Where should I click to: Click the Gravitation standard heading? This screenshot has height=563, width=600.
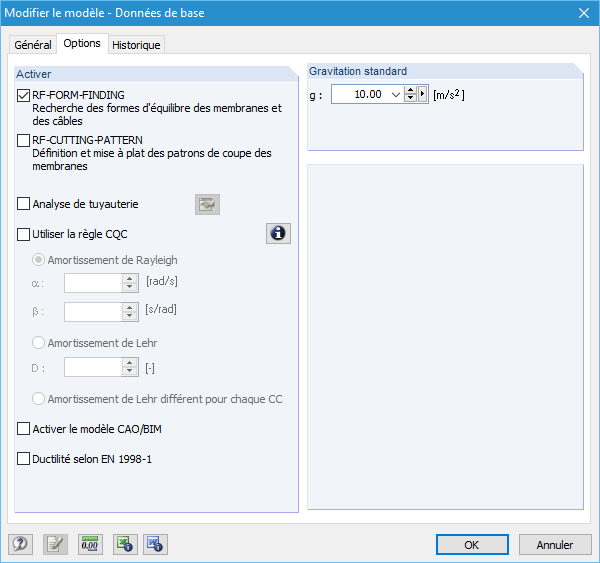[x=358, y=71]
